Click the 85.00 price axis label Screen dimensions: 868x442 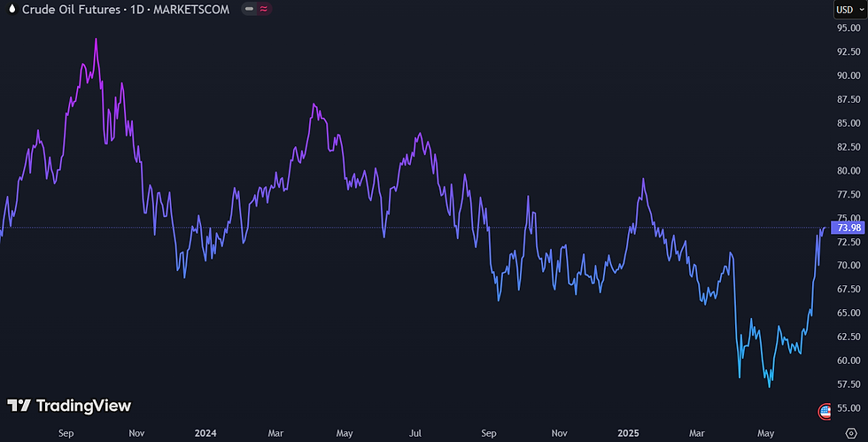[849, 123]
